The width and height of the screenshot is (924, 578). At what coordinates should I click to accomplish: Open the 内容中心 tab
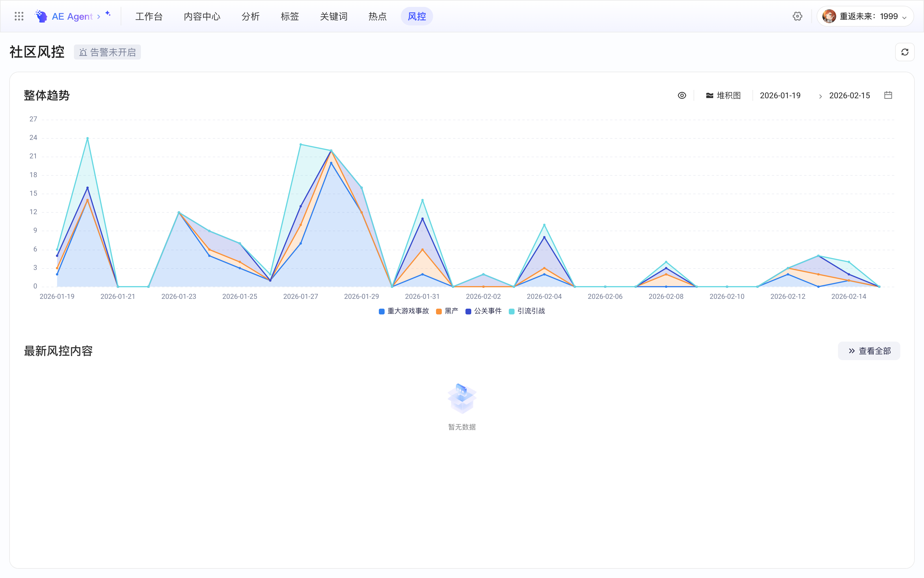(x=202, y=16)
